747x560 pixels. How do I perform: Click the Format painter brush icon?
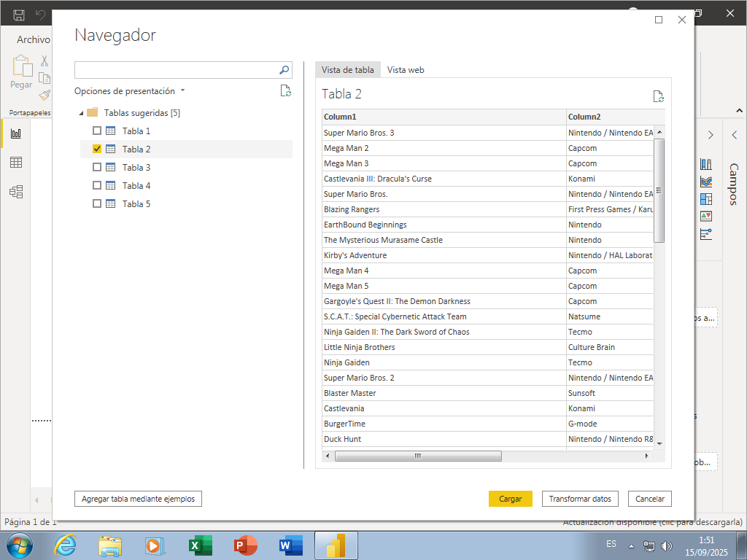tap(44, 96)
